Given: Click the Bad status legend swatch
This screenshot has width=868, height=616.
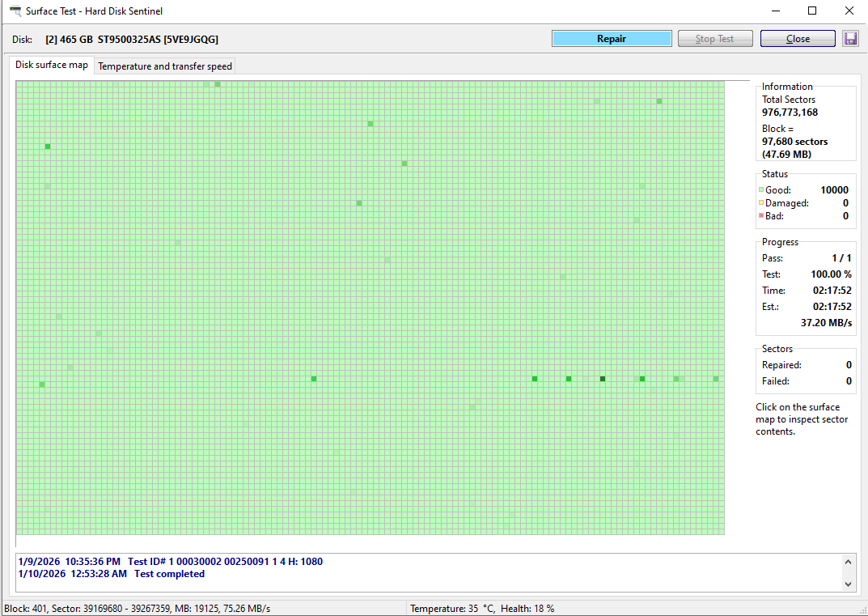Looking at the screenshot, I should (x=761, y=216).
